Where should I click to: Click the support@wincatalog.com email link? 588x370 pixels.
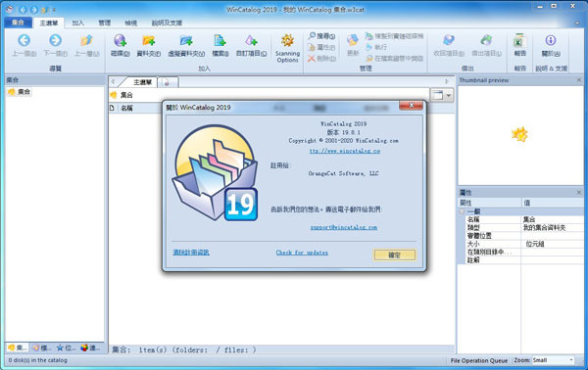tap(344, 227)
